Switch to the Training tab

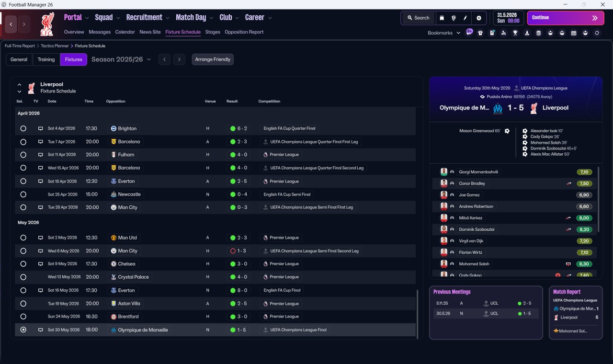(x=46, y=59)
